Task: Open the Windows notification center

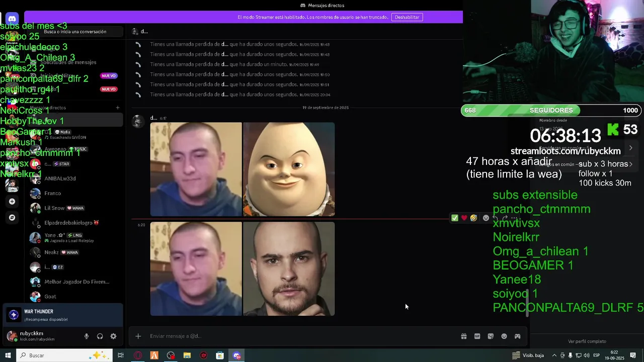Action: click(633, 355)
